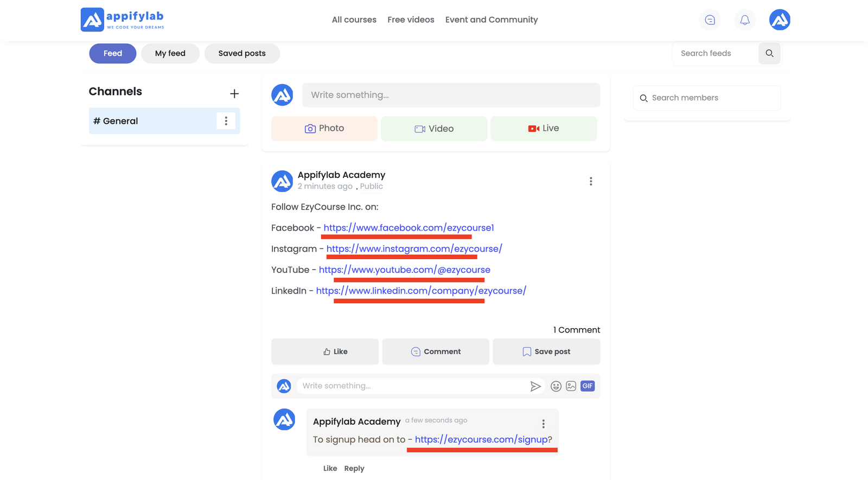Image resolution: width=868 pixels, height=480 pixels.
Task: Open the notifications bell
Action: 744,20
